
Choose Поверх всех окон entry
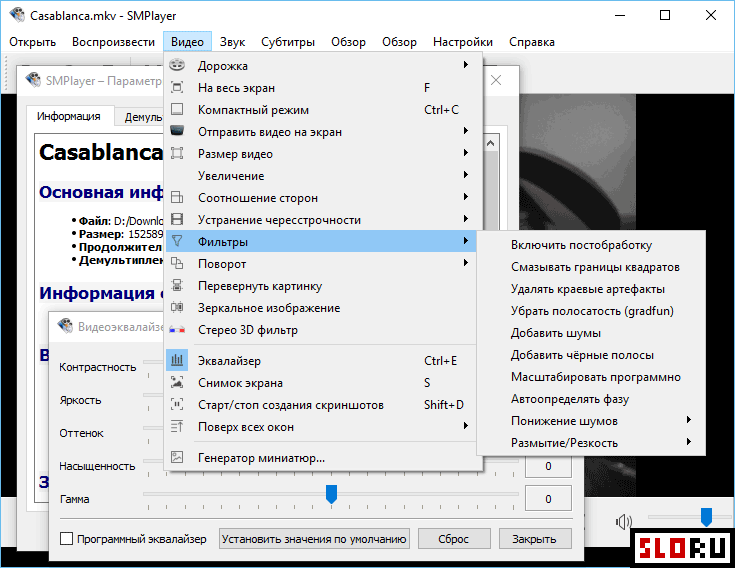321,427
